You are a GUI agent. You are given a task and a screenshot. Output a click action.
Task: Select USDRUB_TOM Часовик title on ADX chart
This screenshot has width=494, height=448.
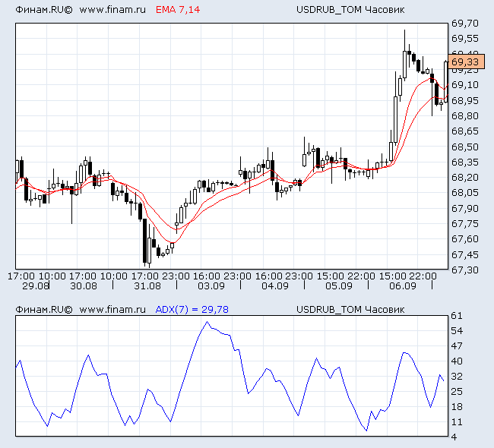pyautogui.click(x=350, y=309)
